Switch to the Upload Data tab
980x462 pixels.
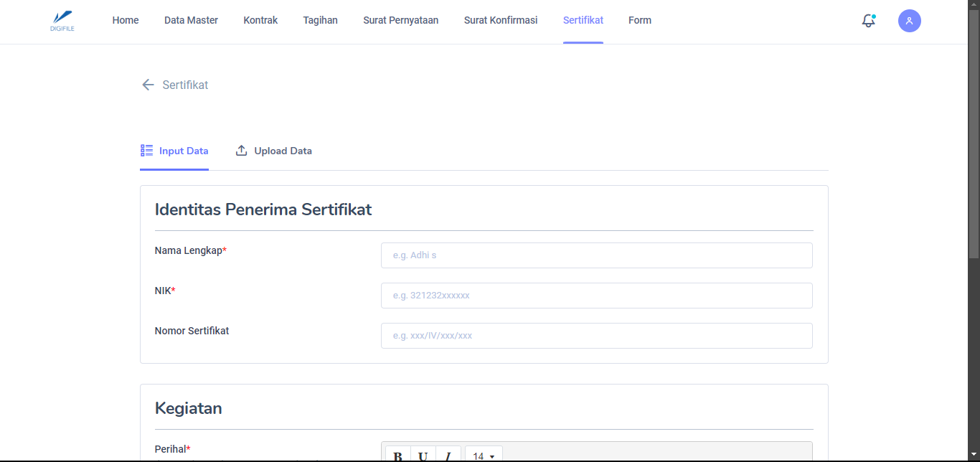(273, 151)
